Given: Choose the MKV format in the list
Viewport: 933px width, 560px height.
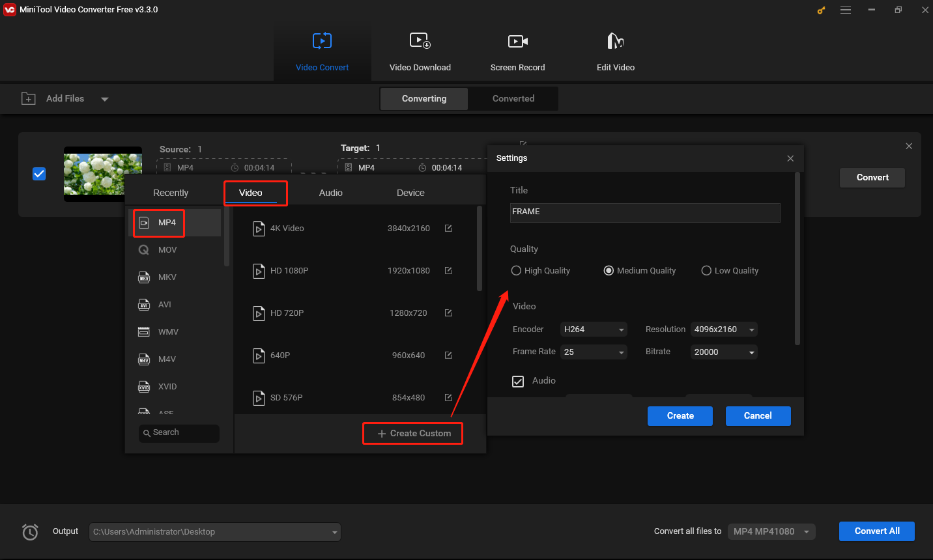Looking at the screenshot, I should point(176,277).
